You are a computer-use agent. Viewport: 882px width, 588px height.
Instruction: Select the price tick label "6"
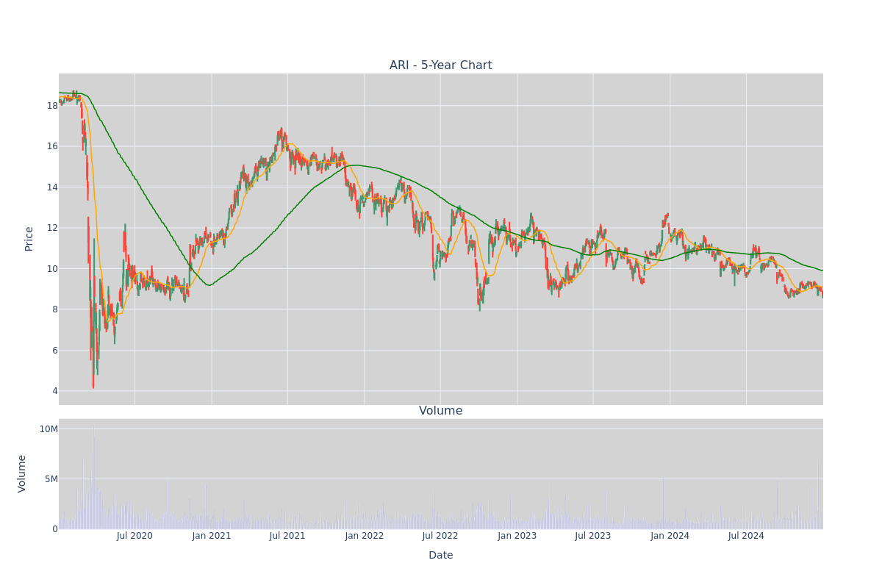(55, 350)
